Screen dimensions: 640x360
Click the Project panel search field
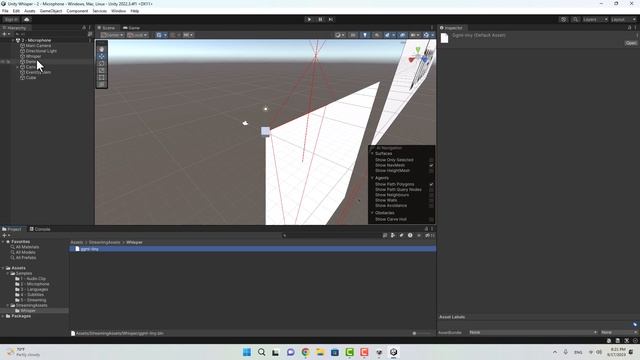(331, 236)
